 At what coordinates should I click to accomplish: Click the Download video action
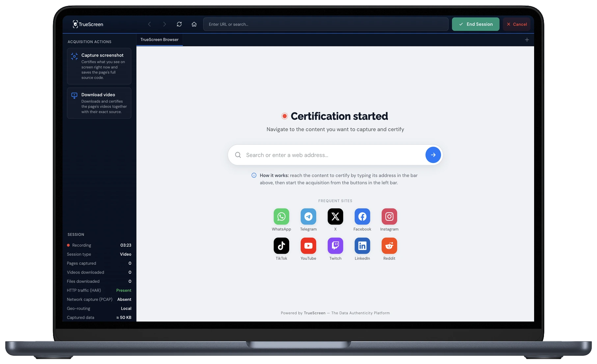point(99,103)
